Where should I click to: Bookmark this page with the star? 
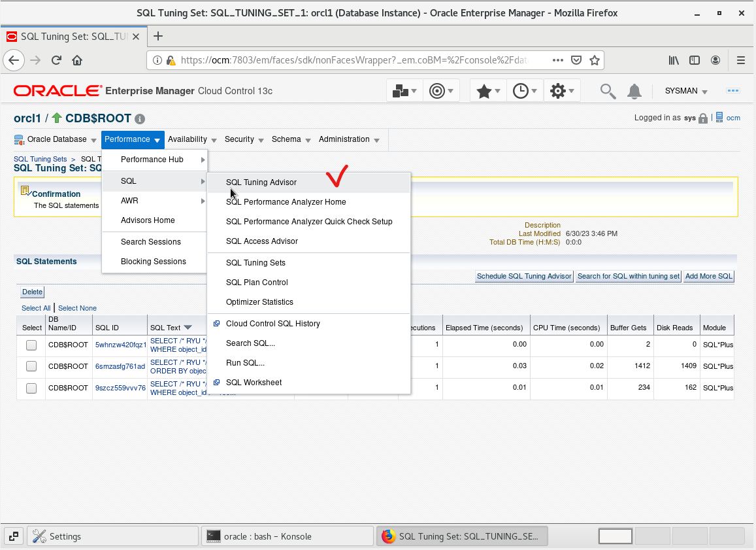pyautogui.click(x=595, y=60)
